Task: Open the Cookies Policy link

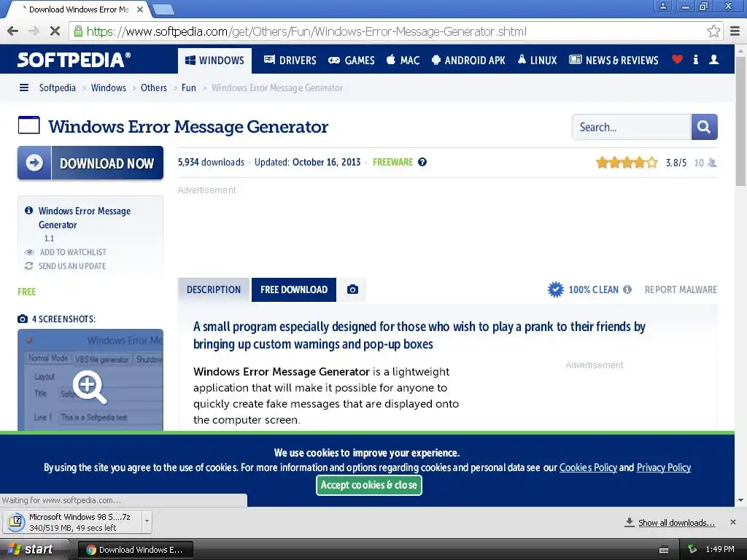Action: pyautogui.click(x=588, y=467)
